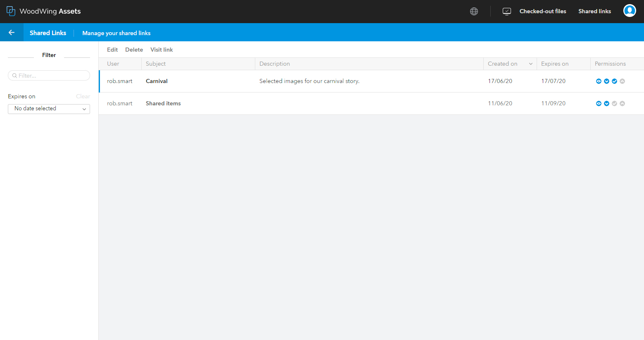Screen dimensions: 644x340
Task: Click the back arrow on the blue bar
Action: click(x=11, y=32)
